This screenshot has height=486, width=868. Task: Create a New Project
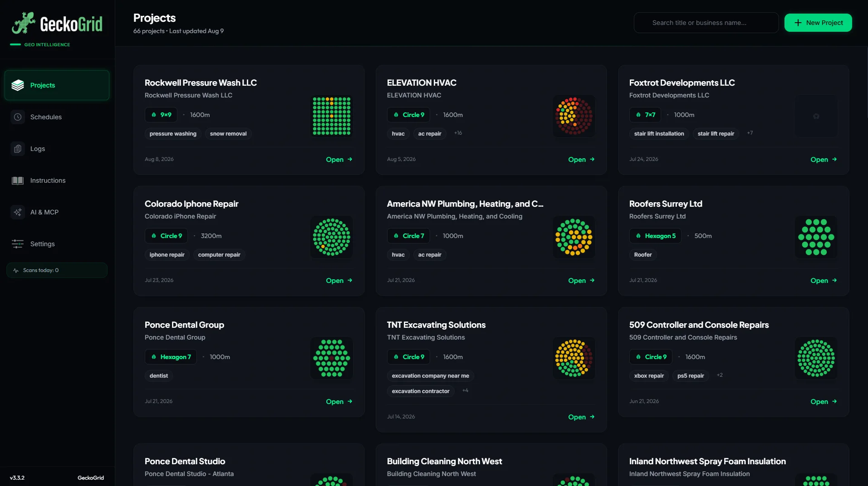(818, 23)
